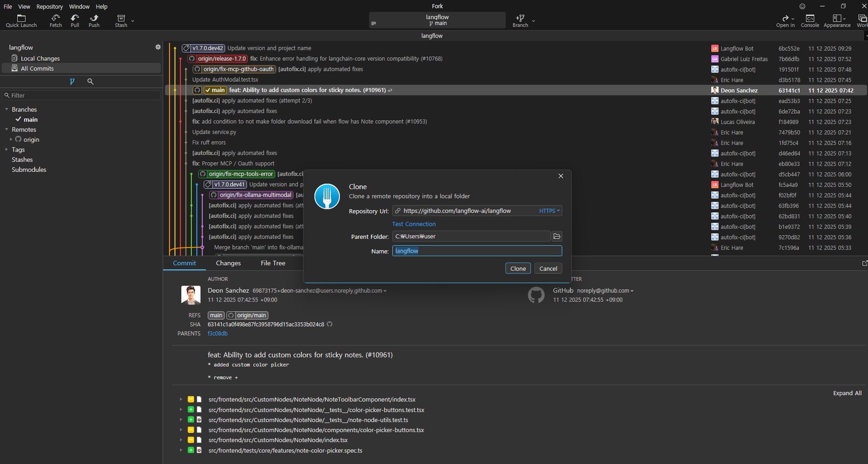The width and height of the screenshot is (868, 464).
Task: Click Deon Sanchez author avatar
Action: (191, 295)
